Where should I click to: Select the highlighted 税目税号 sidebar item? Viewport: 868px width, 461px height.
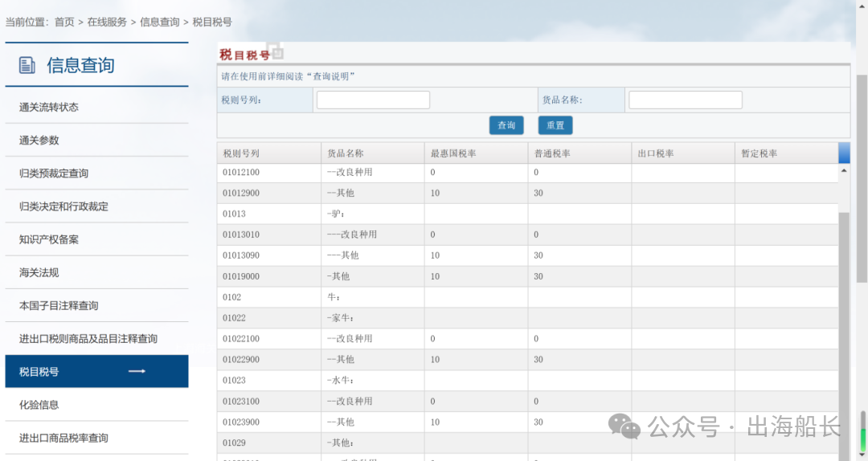coord(97,371)
